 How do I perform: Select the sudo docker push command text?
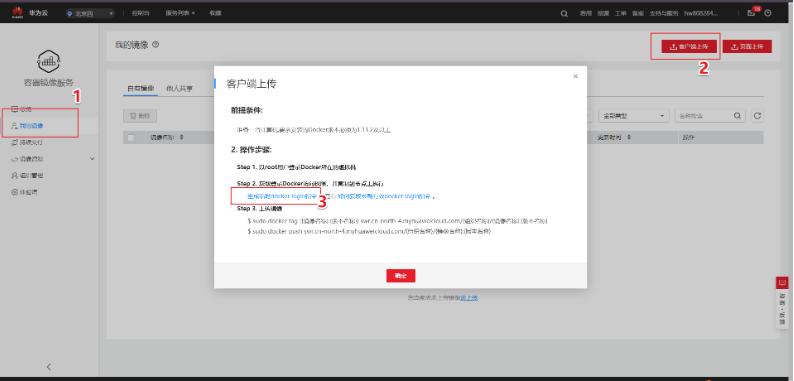(x=369, y=231)
